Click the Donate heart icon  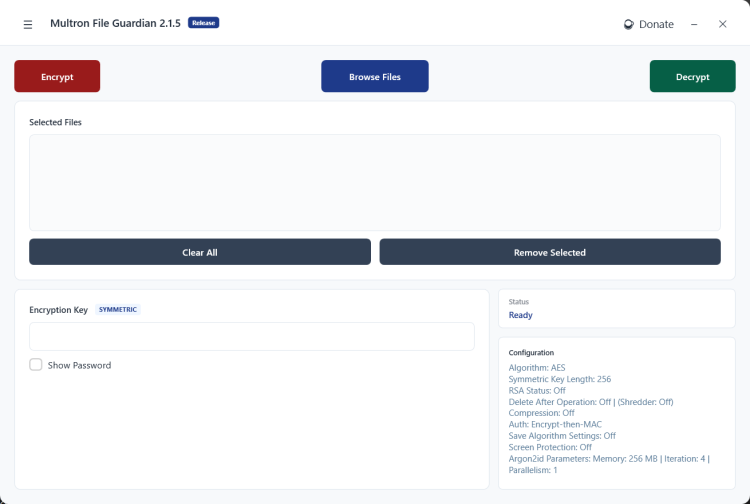tap(628, 24)
